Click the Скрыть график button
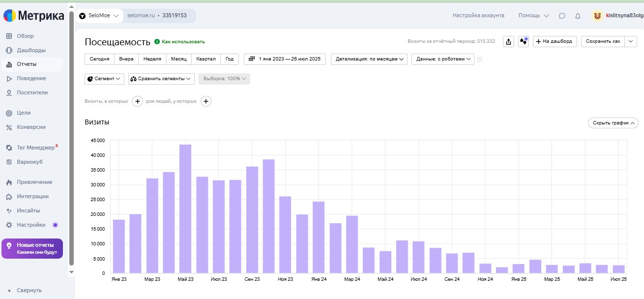644x299 pixels. point(613,123)
